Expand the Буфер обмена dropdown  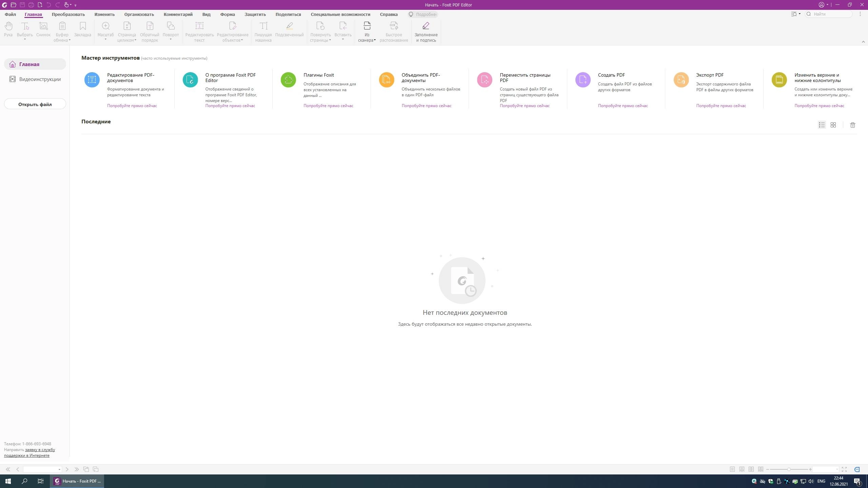pyautogui.click(x=70, y=40)
